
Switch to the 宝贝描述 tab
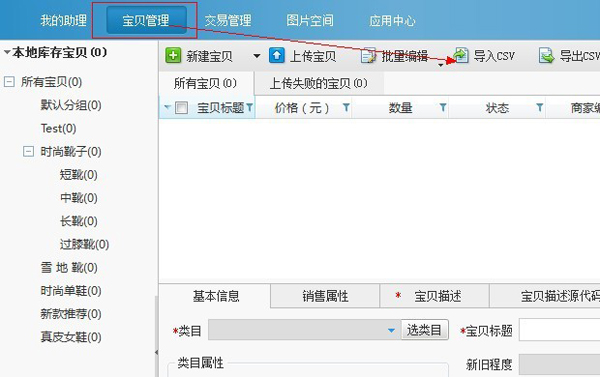point(434,296)
